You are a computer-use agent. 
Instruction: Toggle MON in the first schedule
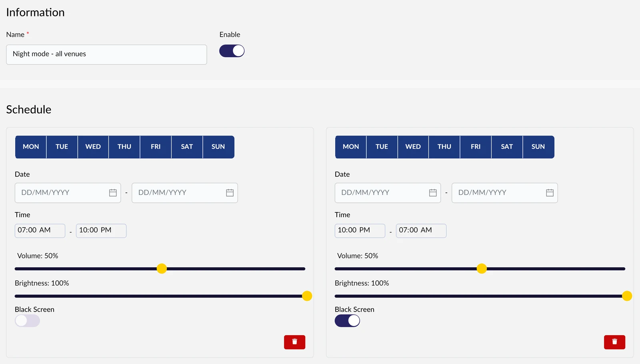[x=31, y=147]
